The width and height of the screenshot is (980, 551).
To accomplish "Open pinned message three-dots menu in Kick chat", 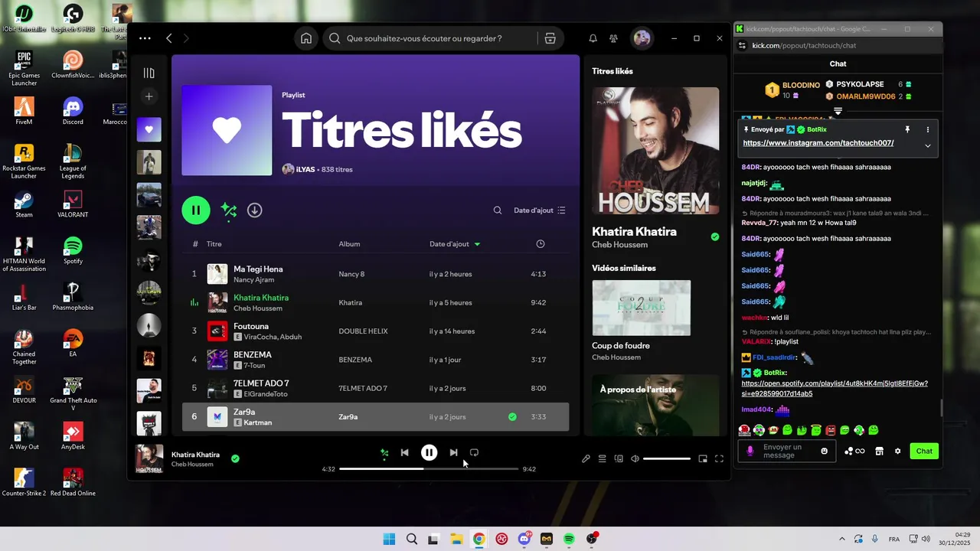I will 927,130.
